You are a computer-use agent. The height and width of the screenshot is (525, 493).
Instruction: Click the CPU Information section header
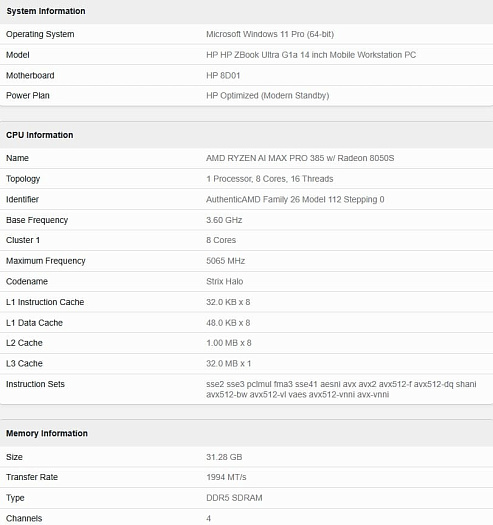(x=40, y=135)
